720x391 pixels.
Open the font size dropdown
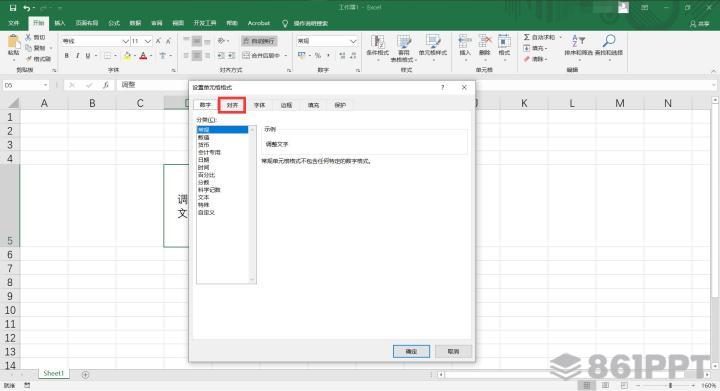coord(147,41)
